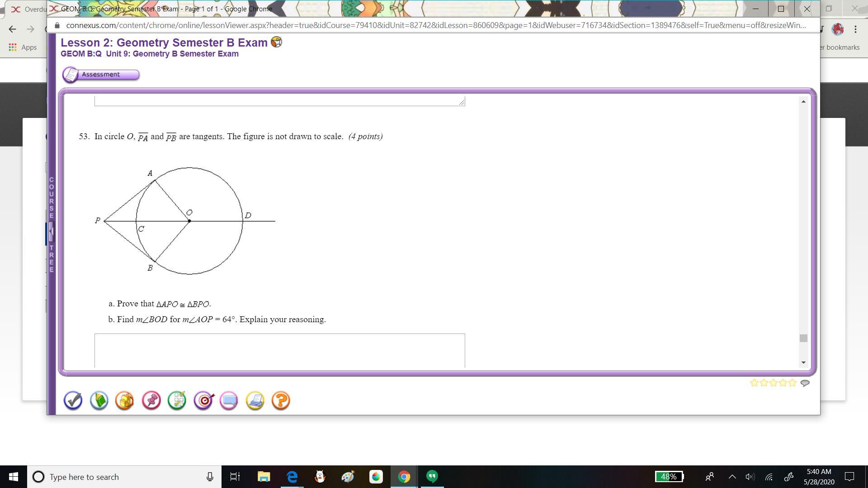Viewport: 868px width, 488px height.
Task: Open the orange question mark help icon
Action: click(281, 400)
